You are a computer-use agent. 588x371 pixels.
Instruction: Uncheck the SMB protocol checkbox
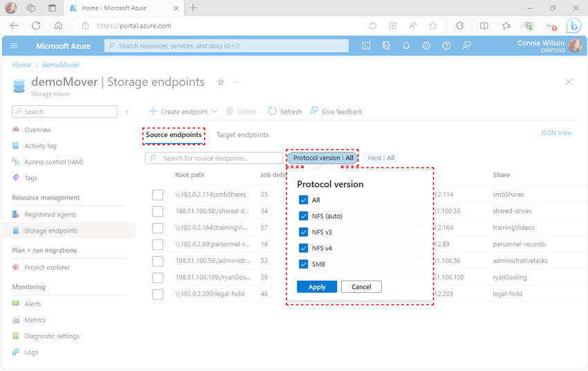coord(304,264)
